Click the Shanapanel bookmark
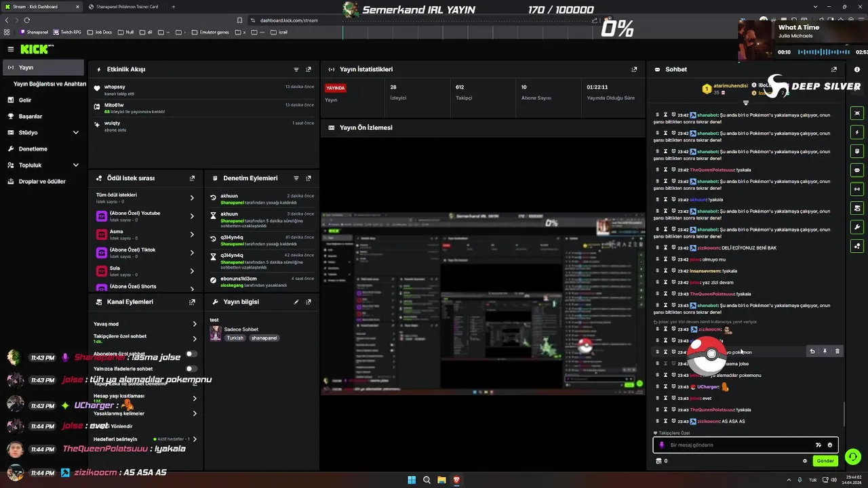868x488 pixels. pos(35,32)
